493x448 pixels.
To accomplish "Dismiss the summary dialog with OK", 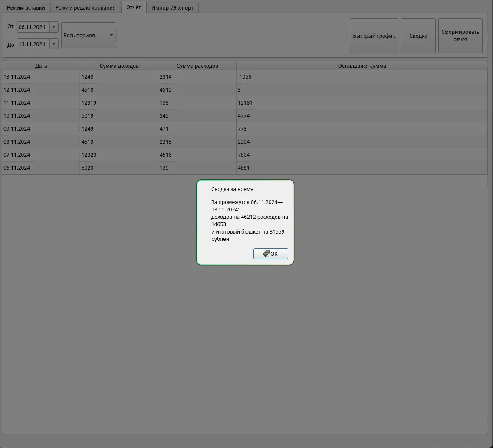I will point(270,254).
